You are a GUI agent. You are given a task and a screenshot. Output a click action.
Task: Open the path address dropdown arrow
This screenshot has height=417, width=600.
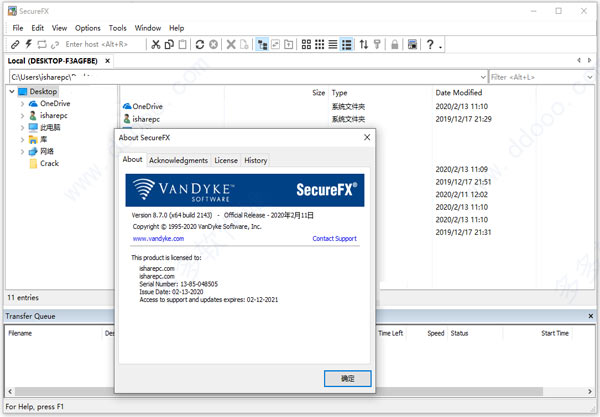[483, 77]
